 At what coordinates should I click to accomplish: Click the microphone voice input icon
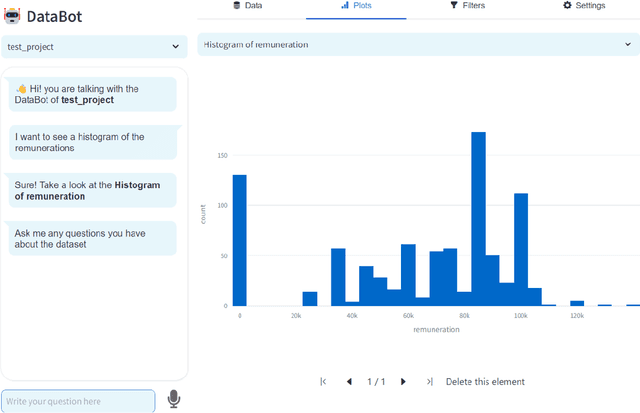(x=174, y=399)
